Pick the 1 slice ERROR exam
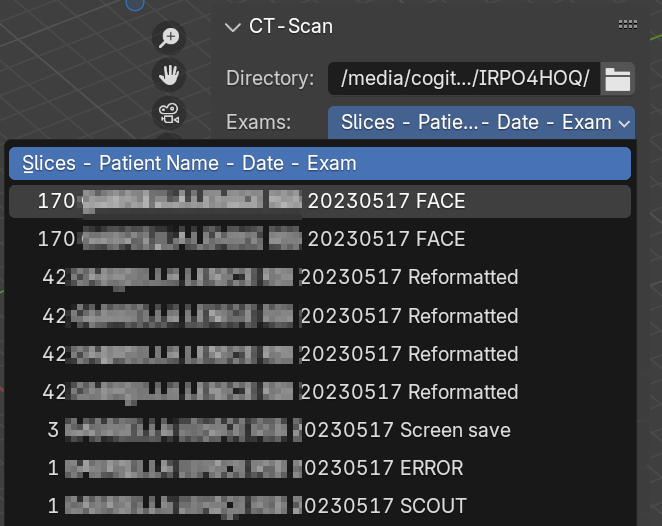Screen dimensions: 662x526 (320, 468)
